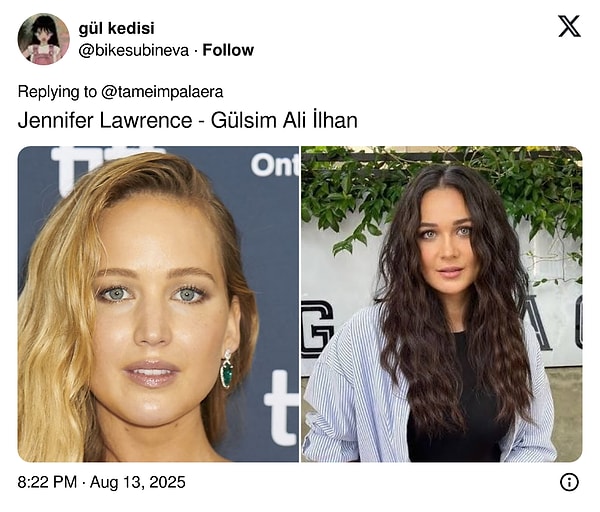Click the 8:22 PM time text

[x=47, y=482]
